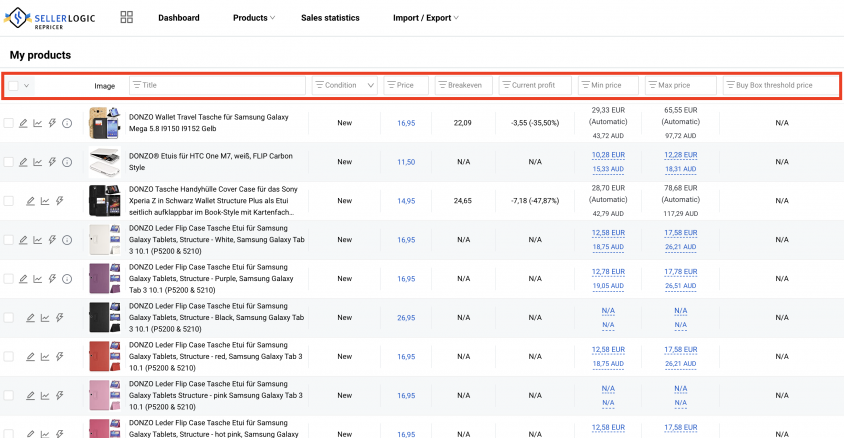Expand the Import / Export menu

click(x=426, y=18)
